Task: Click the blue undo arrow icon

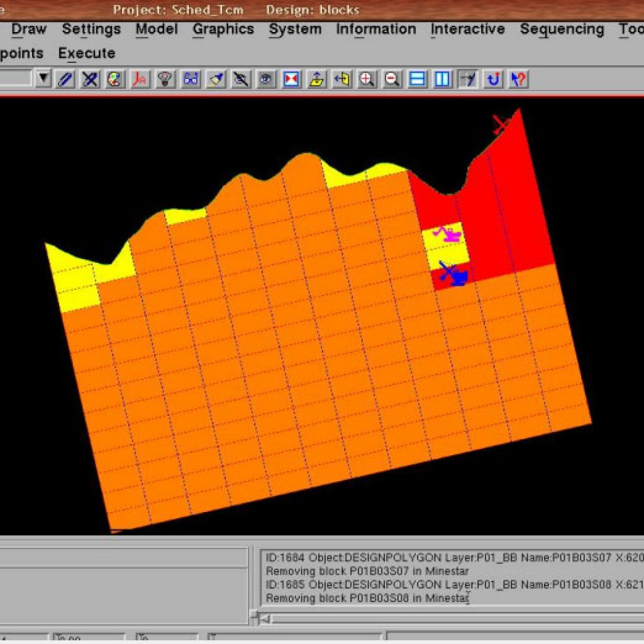Action: [x=493, y=79]
